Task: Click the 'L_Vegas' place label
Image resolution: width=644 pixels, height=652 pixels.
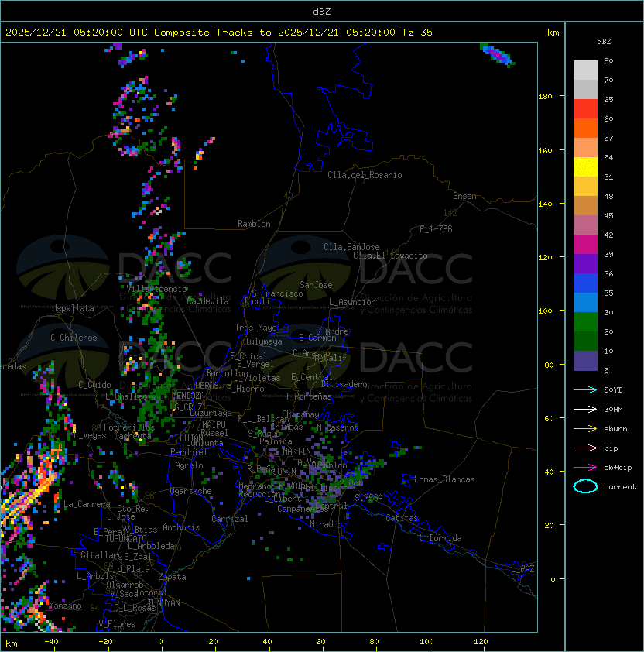Action: coord(90,435)
